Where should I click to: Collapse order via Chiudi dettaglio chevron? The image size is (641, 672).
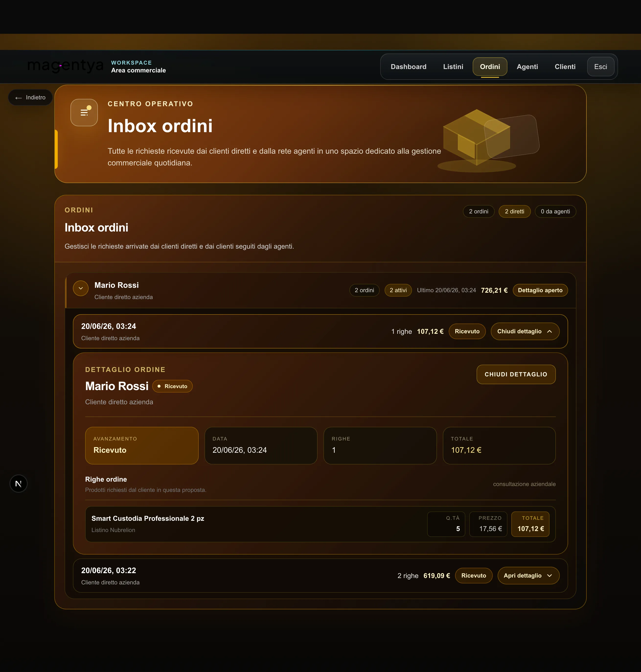525,331
